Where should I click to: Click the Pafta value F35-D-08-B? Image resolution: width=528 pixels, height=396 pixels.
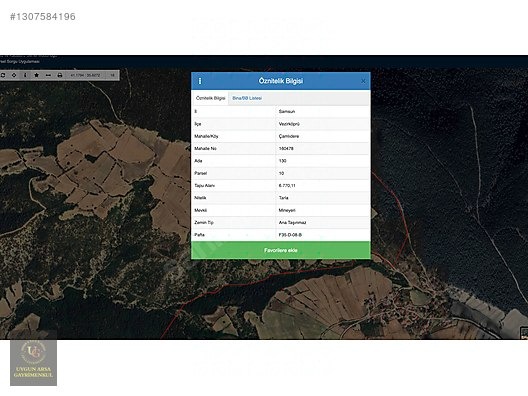(x=290, y=235)
